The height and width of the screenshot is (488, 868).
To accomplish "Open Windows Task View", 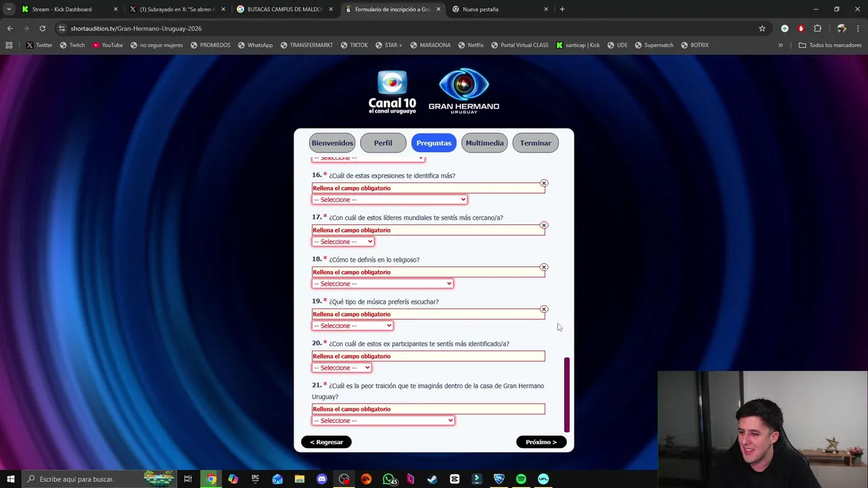I will pos(188,479).
